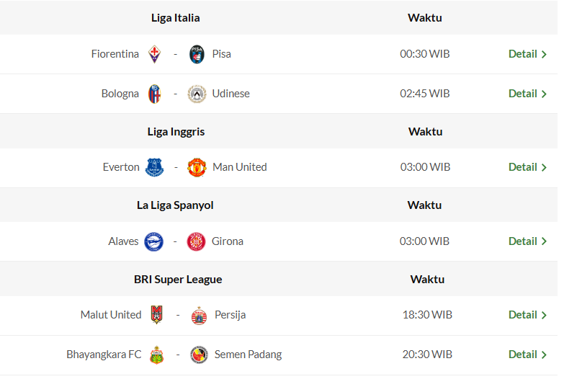Open Detail for Bhayangkara FC vs Semen Padang
Image resolution: width=564 pixels, height=392 pixels.
point(527,355)
